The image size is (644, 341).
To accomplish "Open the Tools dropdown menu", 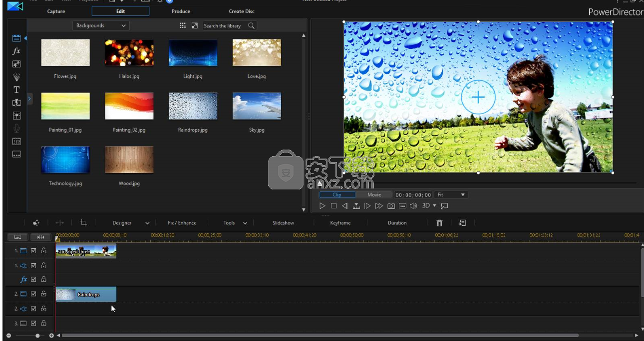I will tap(235, 223).
